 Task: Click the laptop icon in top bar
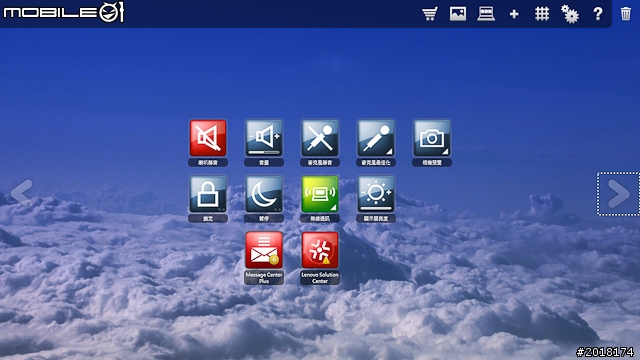click(x=486, y=14)
